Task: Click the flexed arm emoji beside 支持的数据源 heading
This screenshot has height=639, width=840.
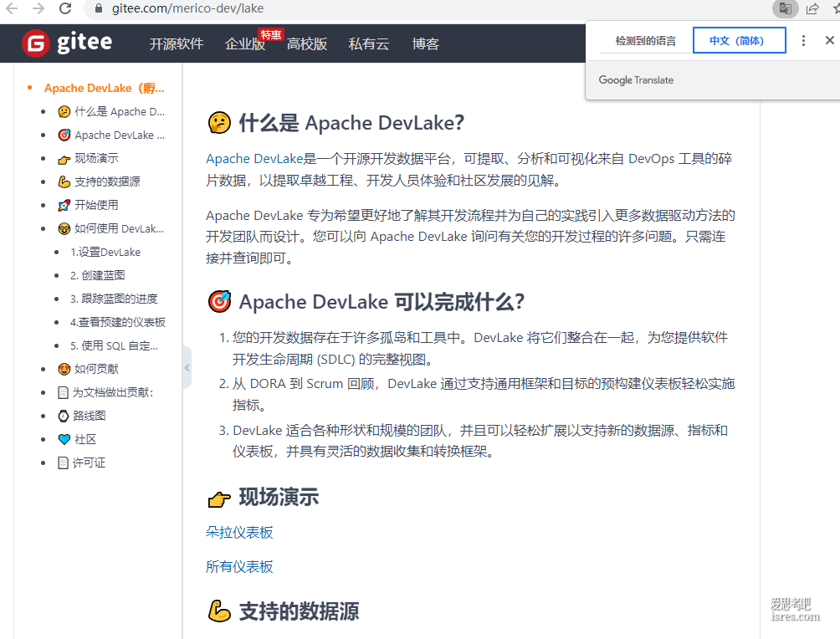Action: (219, 611)
